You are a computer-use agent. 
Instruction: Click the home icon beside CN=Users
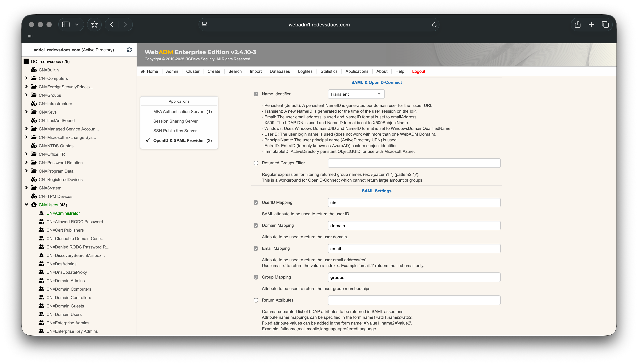click(34, 204)
